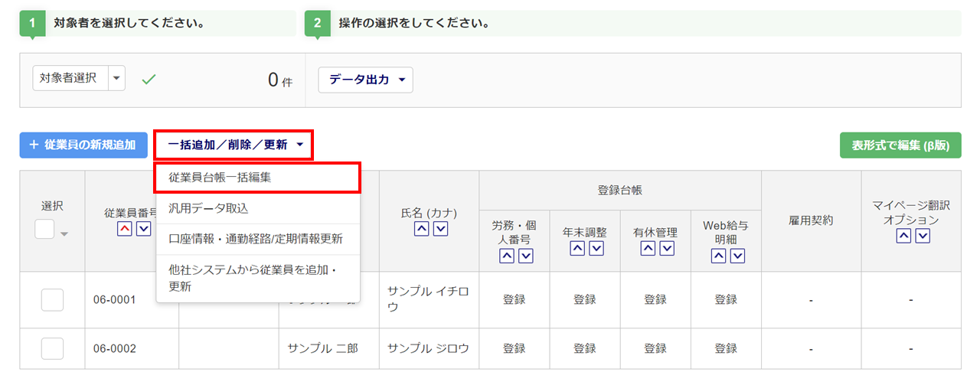Select the checkbox for employee 06-0001

(52, 300)
